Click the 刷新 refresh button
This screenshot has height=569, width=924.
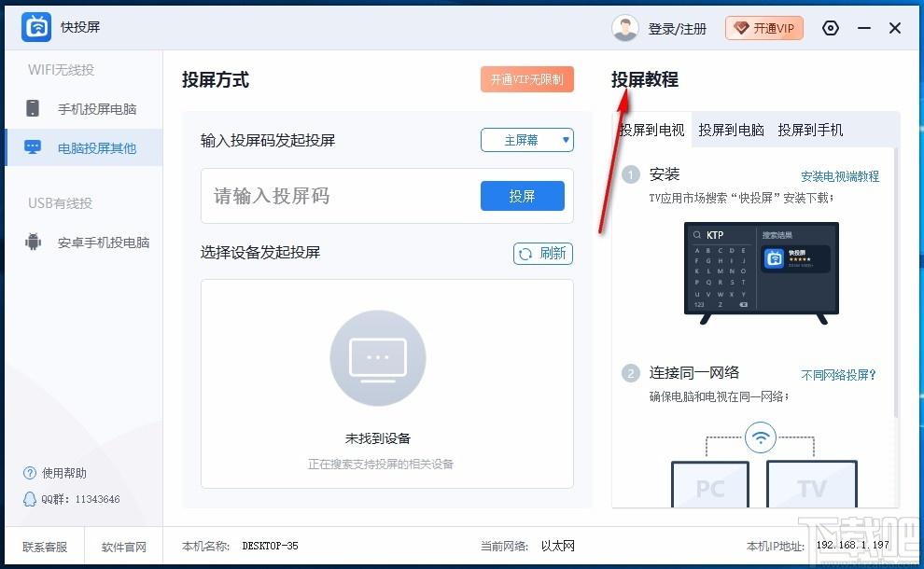(542, 254)
